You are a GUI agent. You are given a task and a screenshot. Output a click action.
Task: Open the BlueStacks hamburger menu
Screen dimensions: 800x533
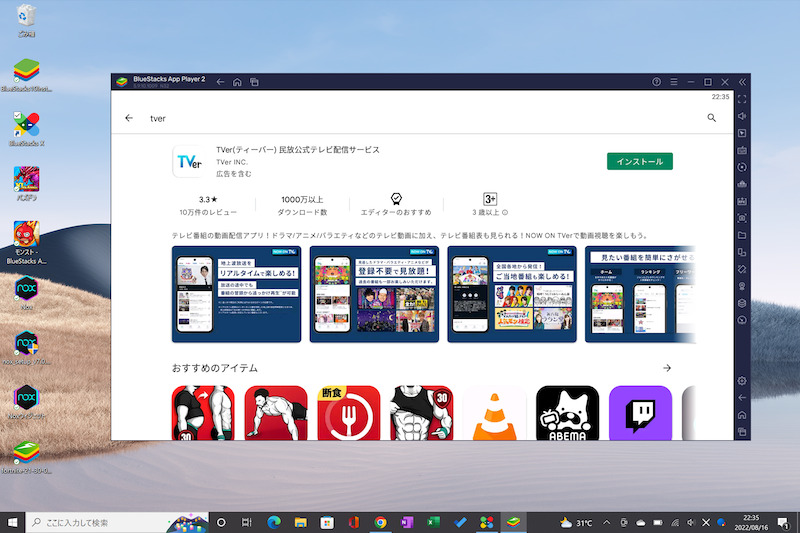[x=674, y=81]
